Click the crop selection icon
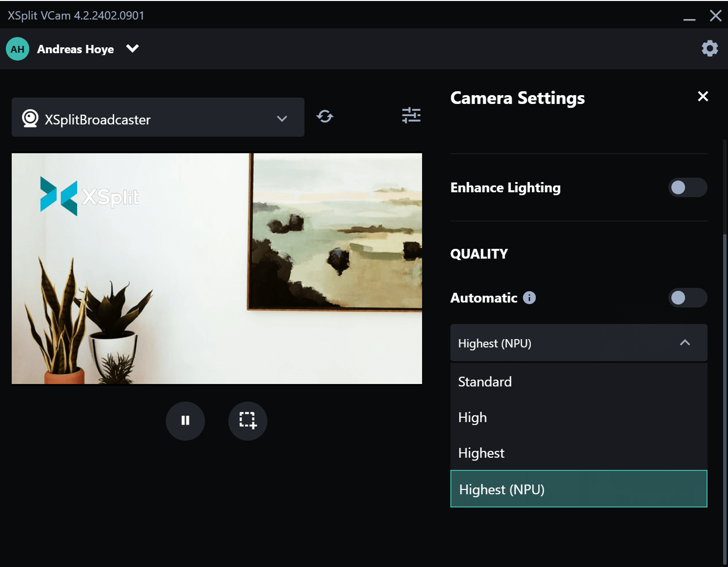Image resolution: width=728 pixels, height=567 pixels. [248, 421]
